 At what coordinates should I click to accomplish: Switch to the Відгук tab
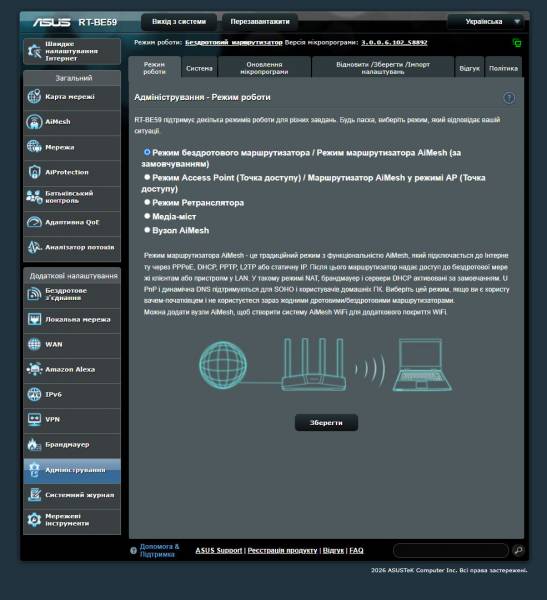point(469,68)
